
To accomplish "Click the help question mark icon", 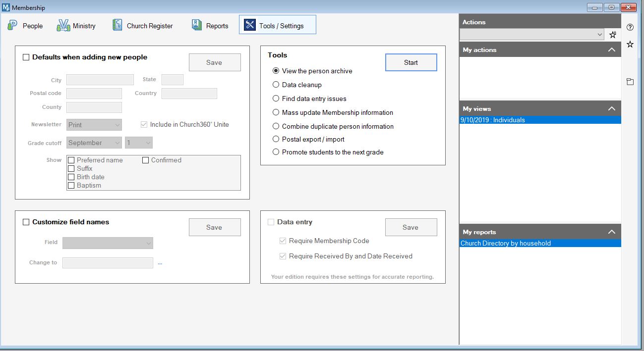I will tap(630, 27).
